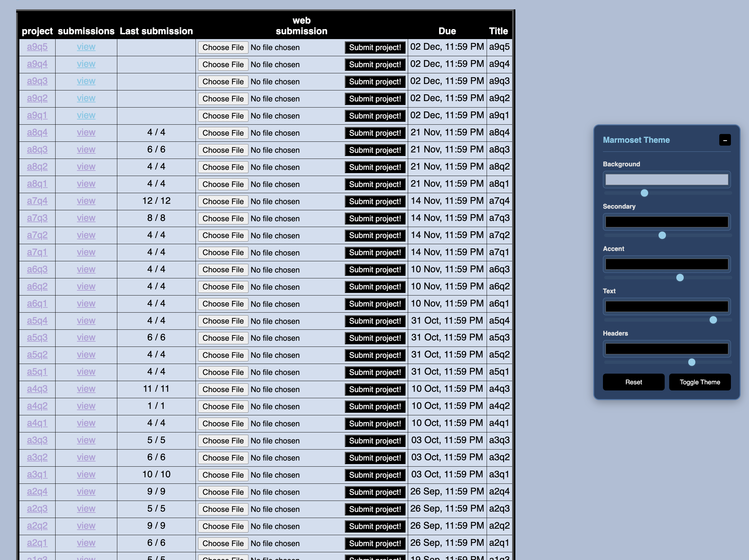View submissions for a5q3
Viewport: 749px width, 560px height.
coord(86,337)
